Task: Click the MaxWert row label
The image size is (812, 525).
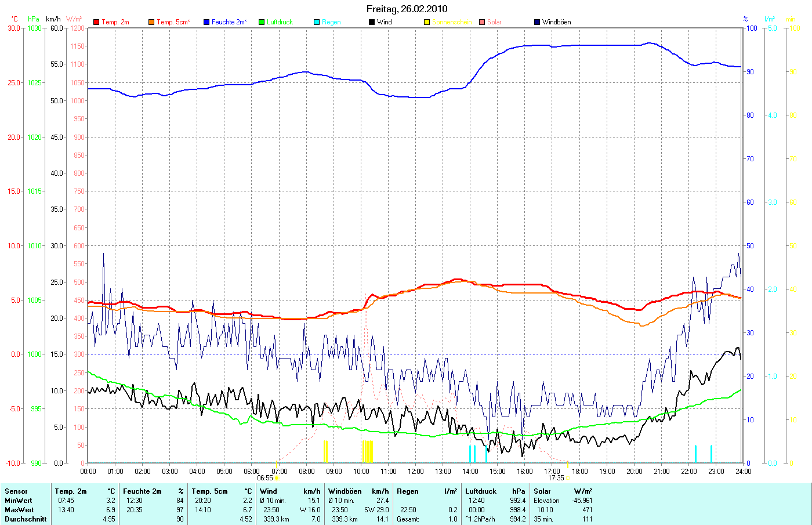Action: click(19, 510)
